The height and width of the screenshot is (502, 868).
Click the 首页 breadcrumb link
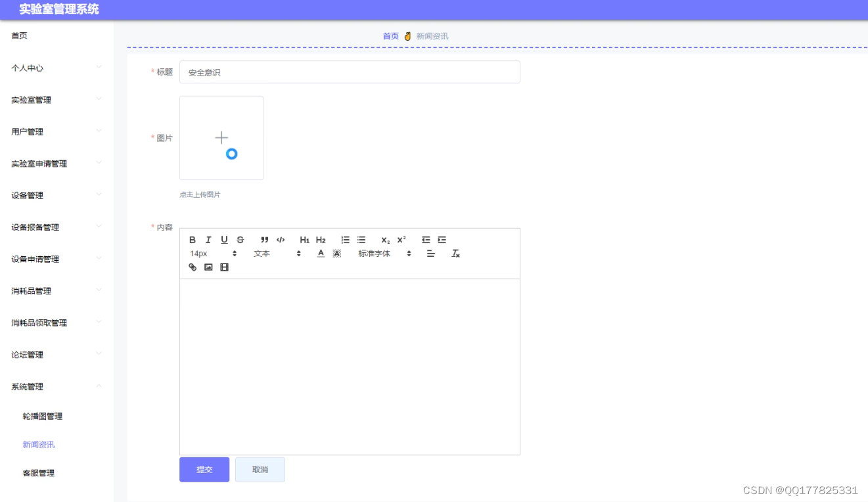click(391, 36)
